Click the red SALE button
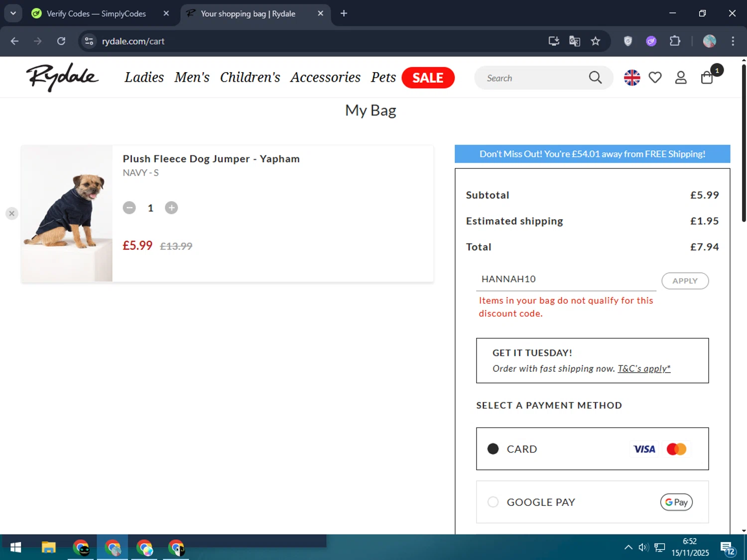The width and height of the screenshot is (747, 560). click(428, 78)
